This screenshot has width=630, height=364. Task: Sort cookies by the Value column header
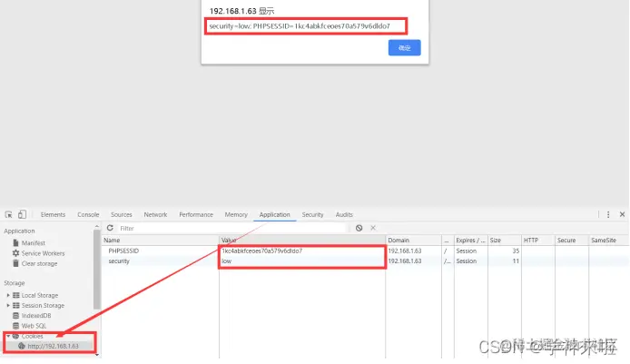pyautogui.click(x=302, y=240)
